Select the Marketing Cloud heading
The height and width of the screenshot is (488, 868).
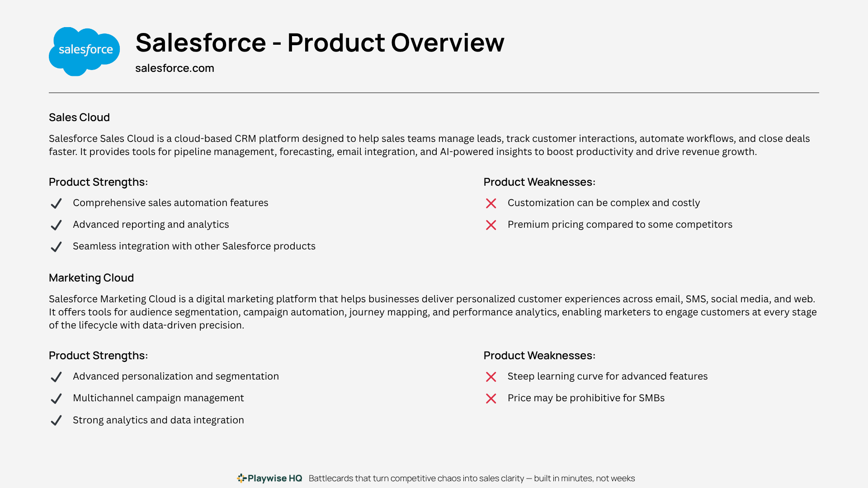click(x=91, y=278)
